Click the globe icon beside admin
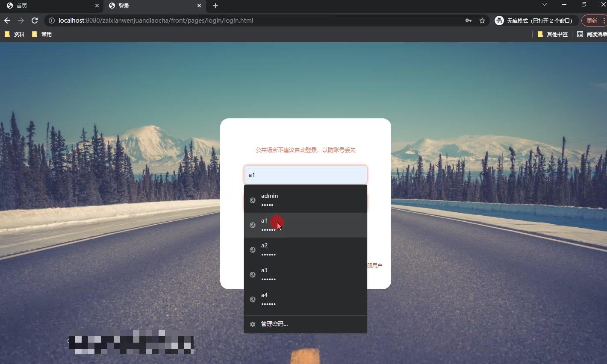This screenshot has height=364, width=607. (x=253, y=200)
